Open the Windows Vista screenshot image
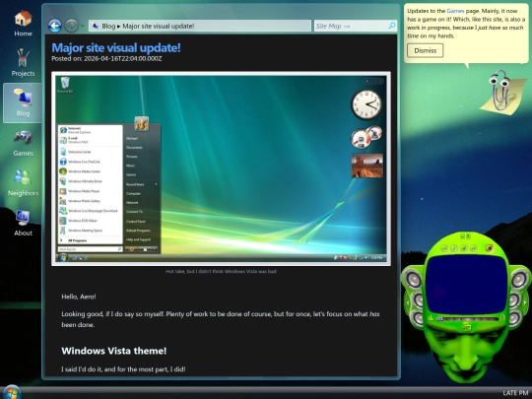Image resolution: width=532 pixels, height=399 pixels. 221,168
